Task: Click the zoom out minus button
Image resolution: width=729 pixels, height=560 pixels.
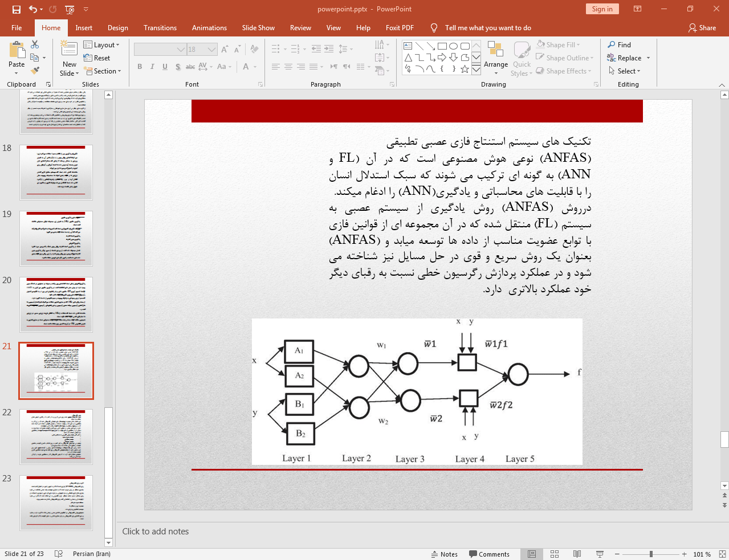Action: pyautogui.click(x=617, y=554)
